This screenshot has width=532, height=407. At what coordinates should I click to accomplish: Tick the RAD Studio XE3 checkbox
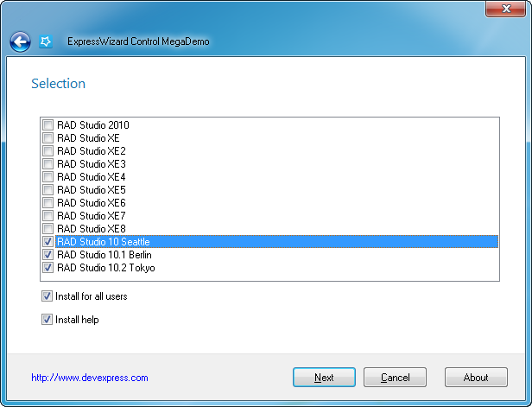point(47,164)
